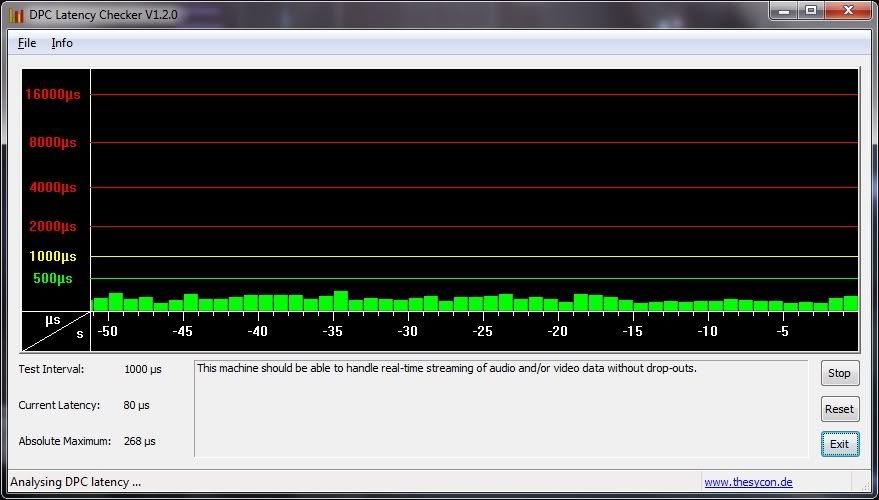Click the '-10' time axis label

(707, 331)
